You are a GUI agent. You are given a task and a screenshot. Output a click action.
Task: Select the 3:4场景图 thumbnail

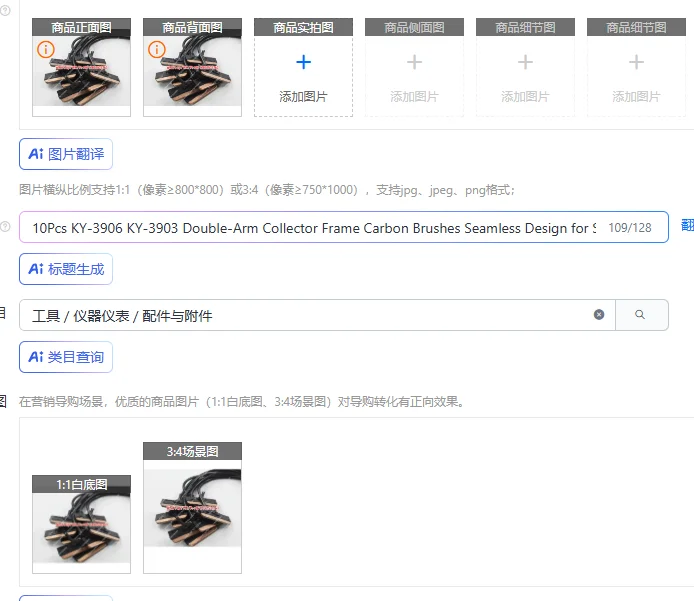(193, 508)
